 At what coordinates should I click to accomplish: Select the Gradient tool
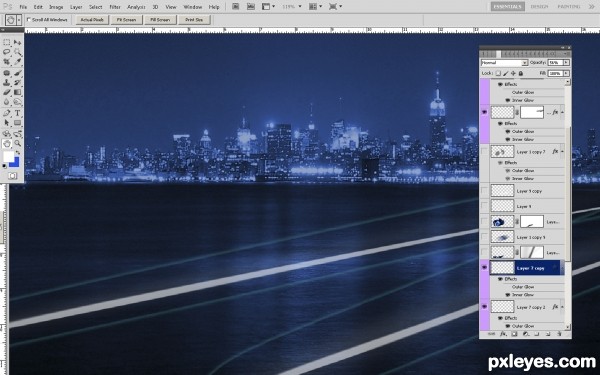click(18, 92)
